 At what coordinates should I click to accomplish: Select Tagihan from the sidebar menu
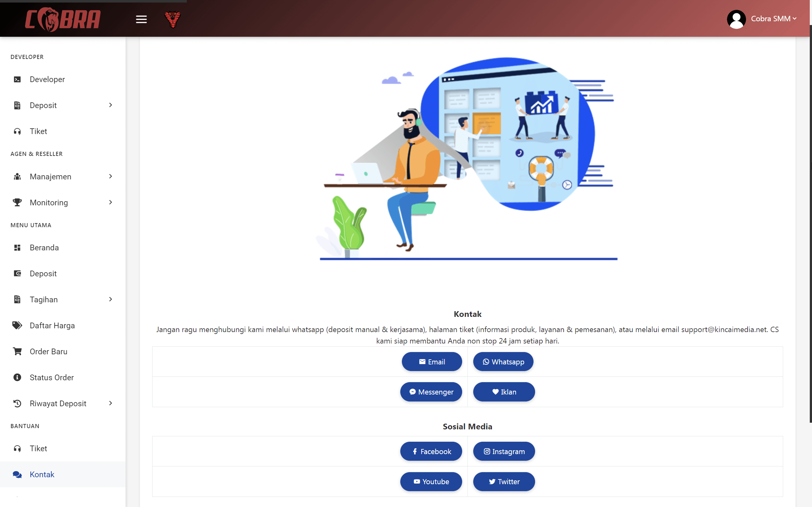click(44, 299)
